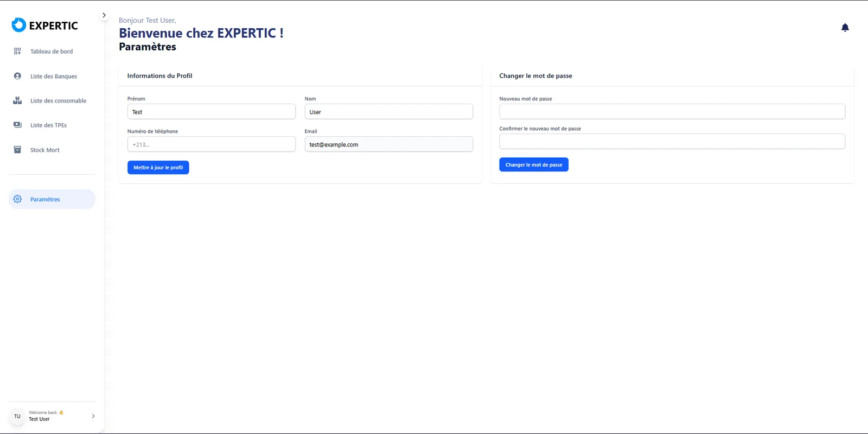This screenshot has height=434, width=868.
Task: Click Changer le mot de passe button
Action: (534, 165)
